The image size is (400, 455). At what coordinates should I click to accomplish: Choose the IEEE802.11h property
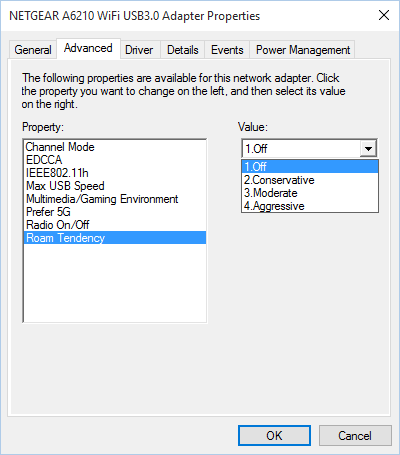[x=115, y=173]
